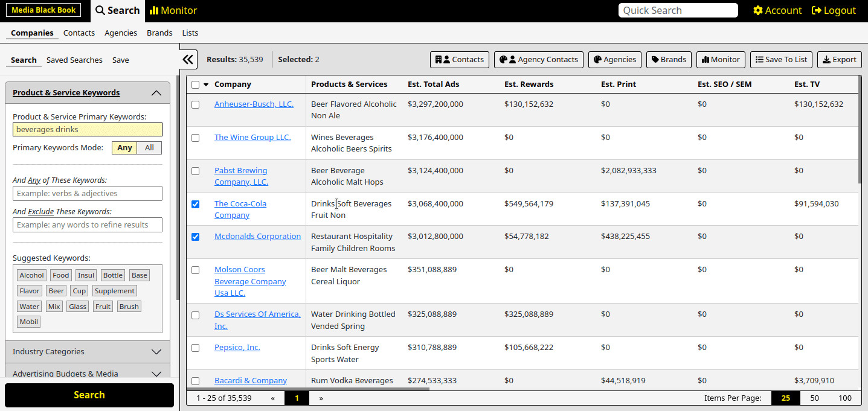
Task: Open Monitor chart icon in results toolbar
Action: coord(721,60)
